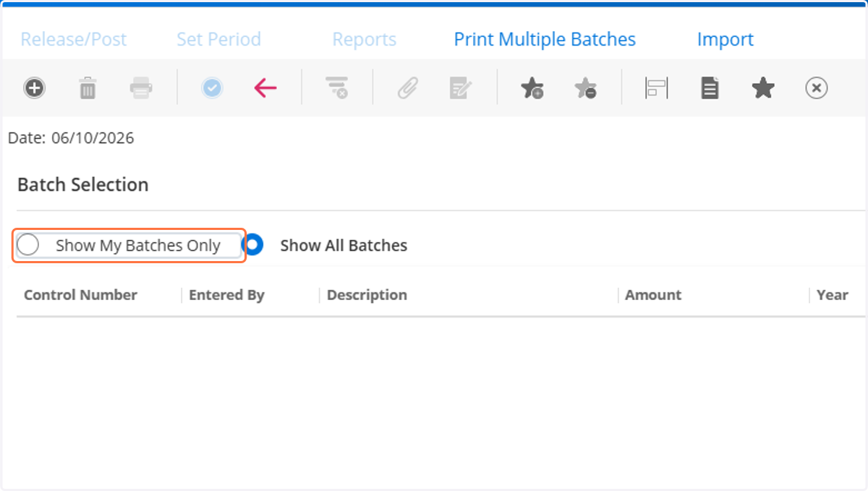This screenshot has height=491, width=868.
Task: Open the Import menu
Action: pyautogui.click(x=726, y=39)
